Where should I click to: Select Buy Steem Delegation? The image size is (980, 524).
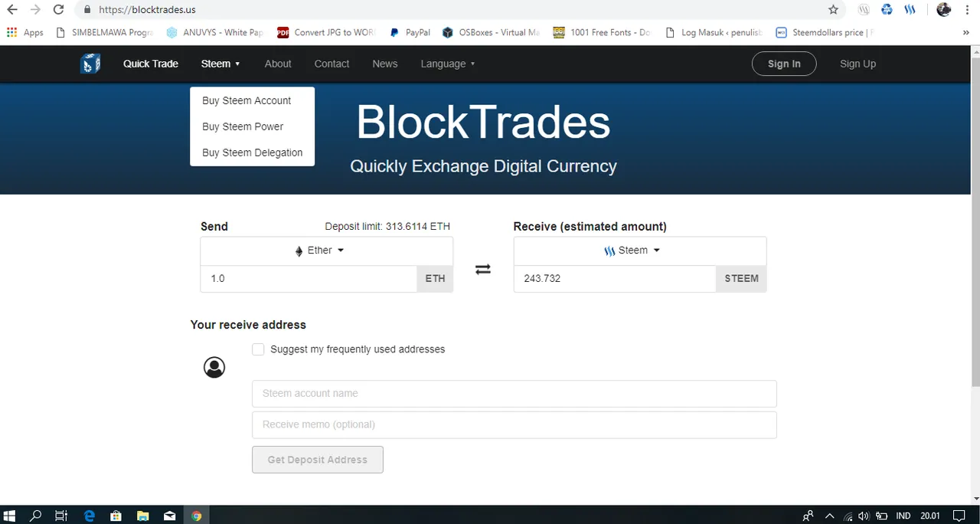click(252, 152)
